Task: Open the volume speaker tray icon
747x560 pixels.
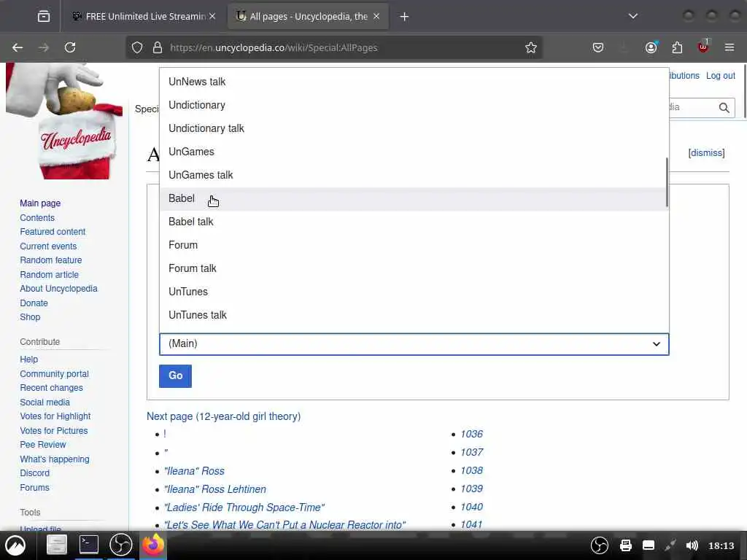Action: coord(692,545)
